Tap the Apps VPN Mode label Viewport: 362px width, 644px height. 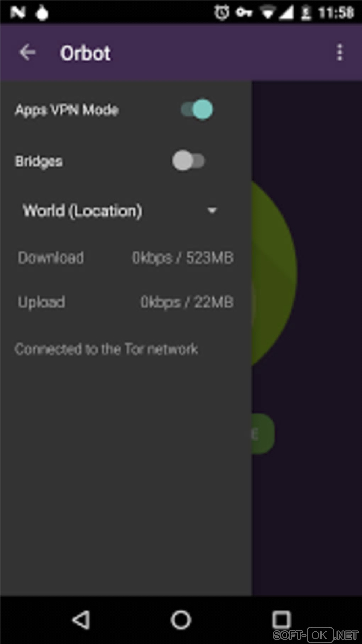tap(67, 110)
